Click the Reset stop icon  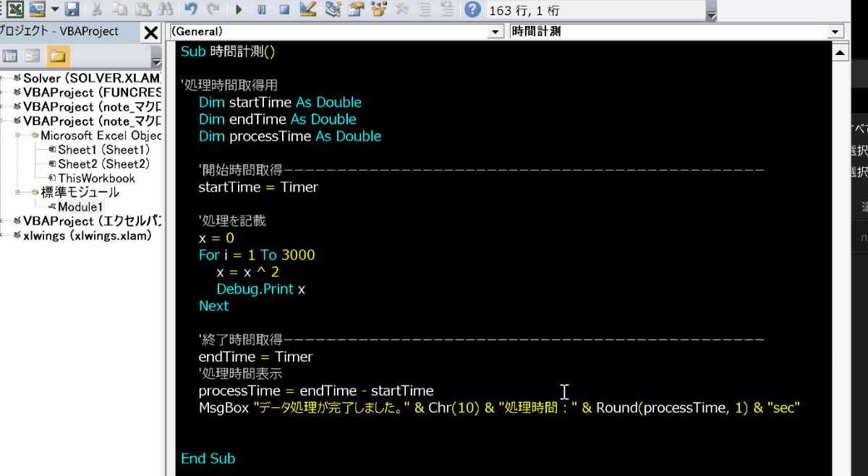tap(284, 9)
